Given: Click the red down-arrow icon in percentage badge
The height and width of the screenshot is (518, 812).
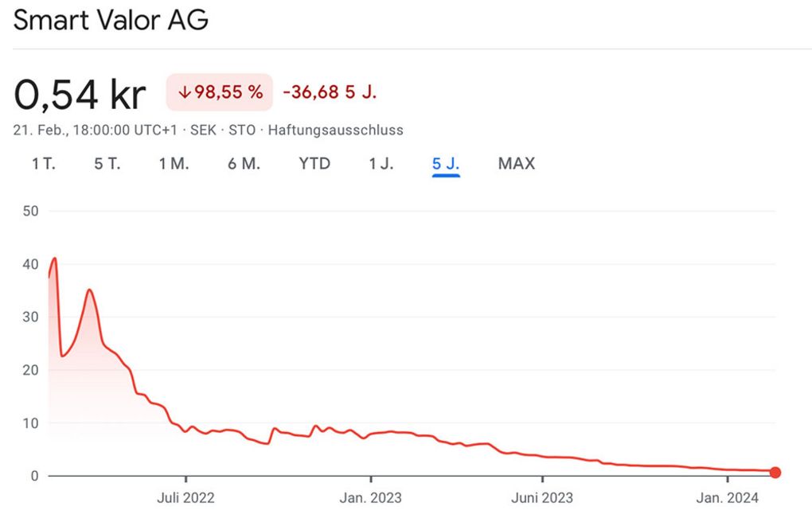Looking at the screenshot, I should pos(184,92).
